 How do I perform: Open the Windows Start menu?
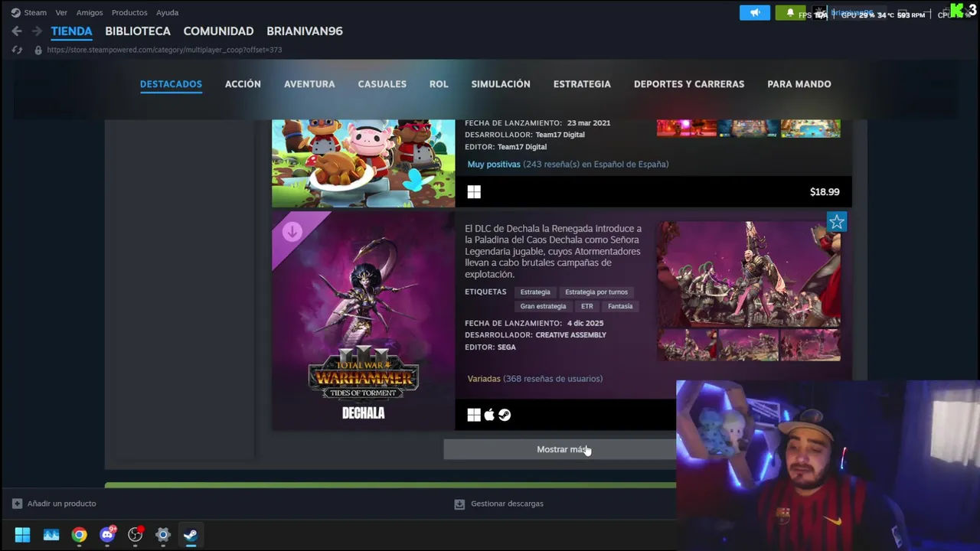pyautogui.click(x=22, y=535)
